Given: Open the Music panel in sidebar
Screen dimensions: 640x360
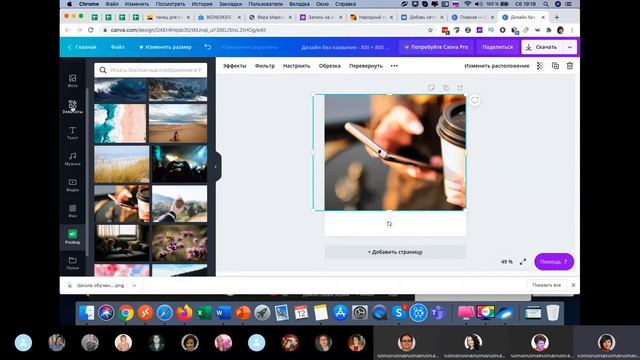Looking at the screenshot, I should click(72, 159).
